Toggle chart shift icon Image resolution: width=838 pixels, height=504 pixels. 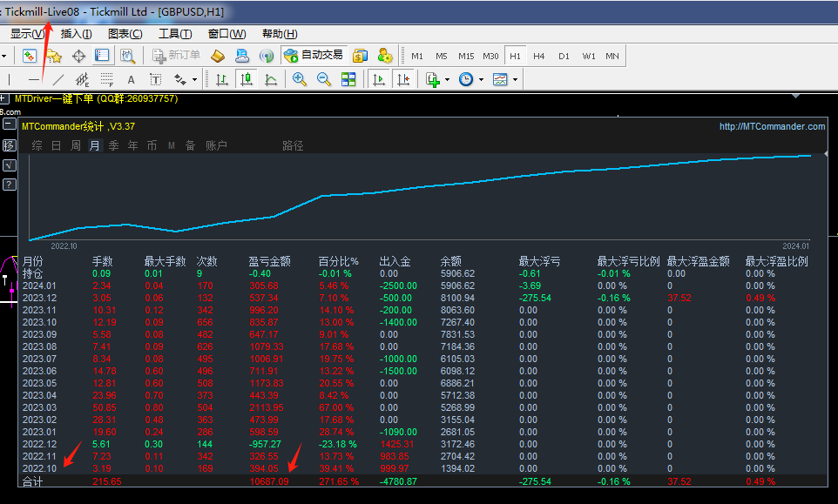(403, 80)
